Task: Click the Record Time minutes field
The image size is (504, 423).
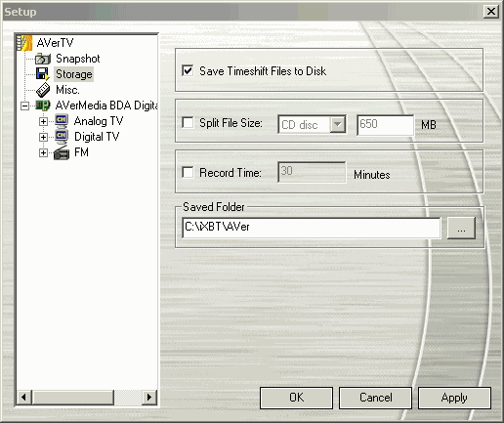Action: (312, 172)
